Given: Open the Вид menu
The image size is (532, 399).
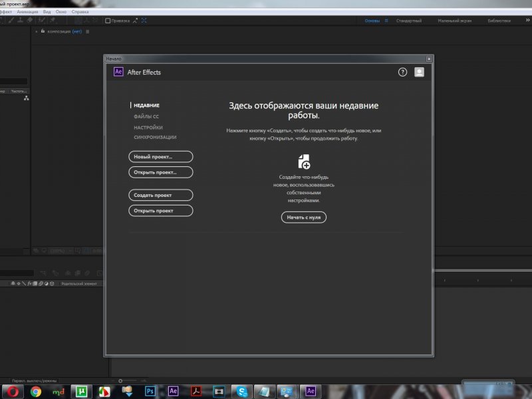Looking at the screenshot, I should pyautogui.click(x=47, y=11).
